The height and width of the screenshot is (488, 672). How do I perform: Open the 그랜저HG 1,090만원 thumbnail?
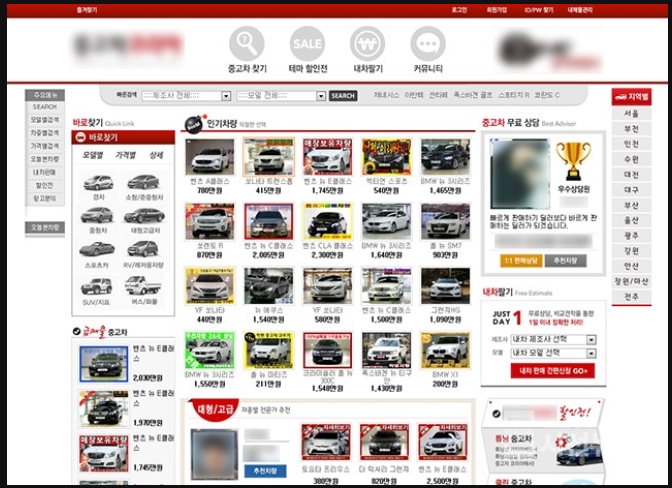coord(445,286)
